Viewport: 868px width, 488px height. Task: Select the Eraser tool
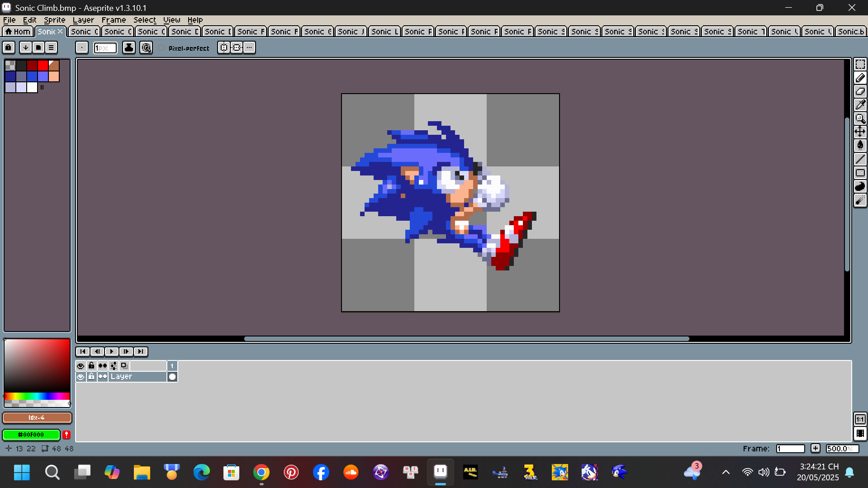[x=860, y=91]
